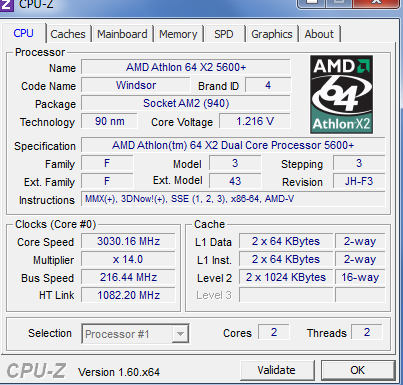The height and width of the screenshot is (385, 403).
Task: Select the SPD tab
Action: click(x=224, y=34)
